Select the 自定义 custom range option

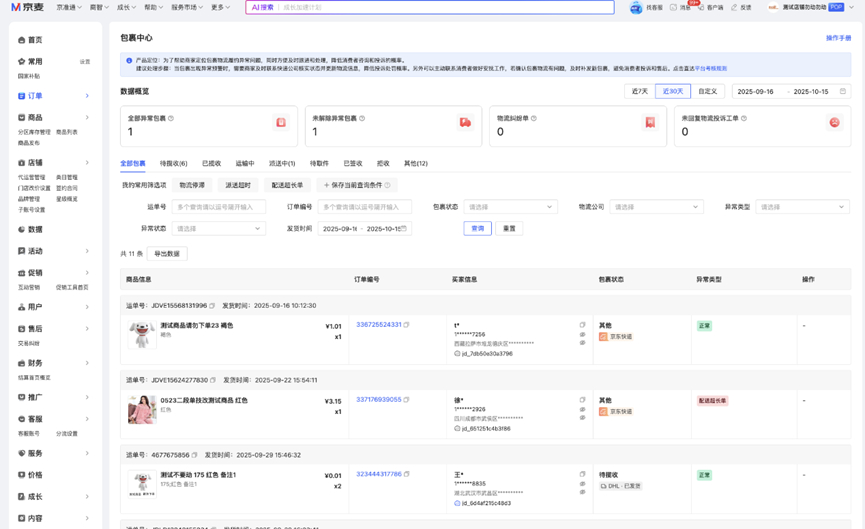(707, 91)
